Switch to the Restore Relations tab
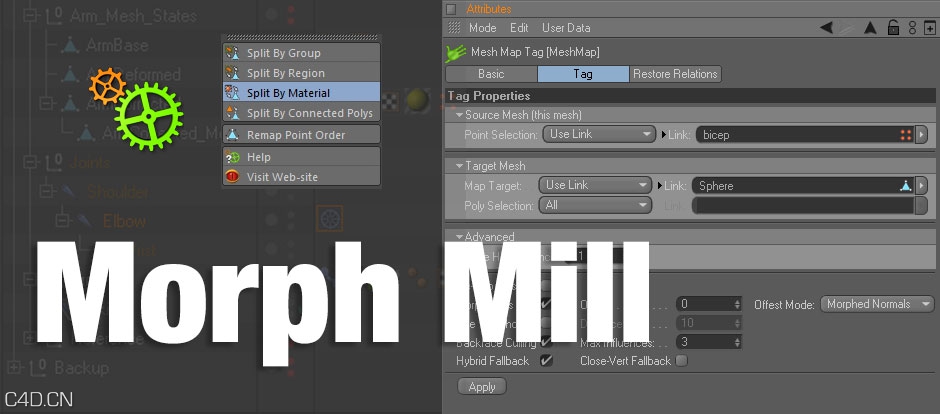Image resolution: width=940 pixels, height=414 pixels. click(x=675, y=74)
